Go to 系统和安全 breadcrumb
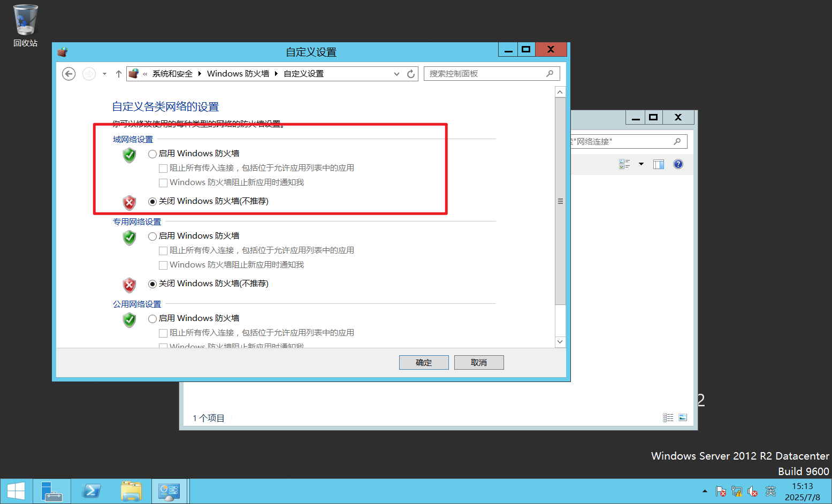 [172, 74]
